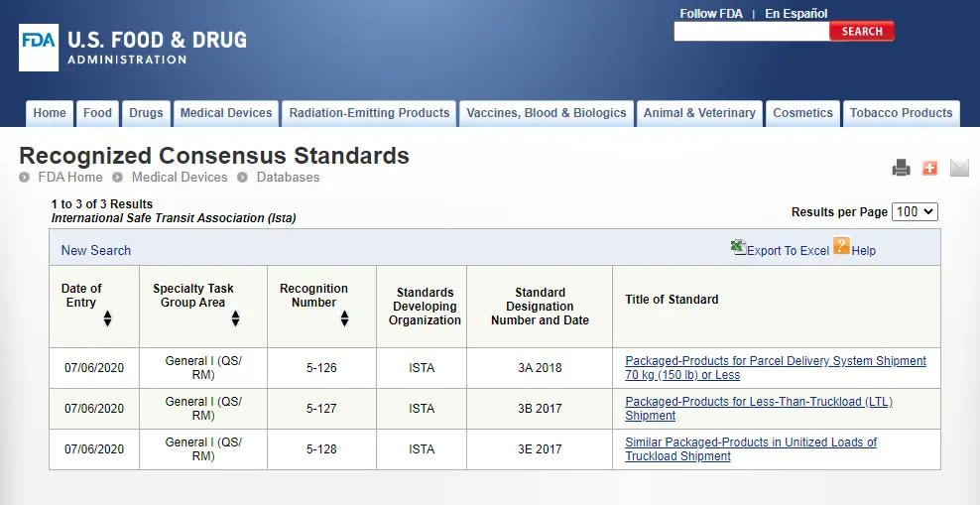The height and width of the screenshot is (505, 980).
Task: Click the Help text link
Action: (x=863, y=251)
